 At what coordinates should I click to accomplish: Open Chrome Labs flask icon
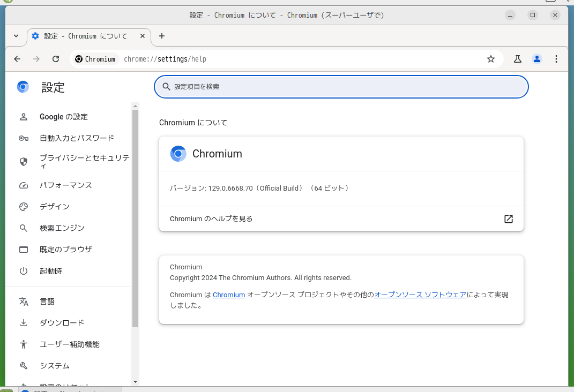coord(517,59)
